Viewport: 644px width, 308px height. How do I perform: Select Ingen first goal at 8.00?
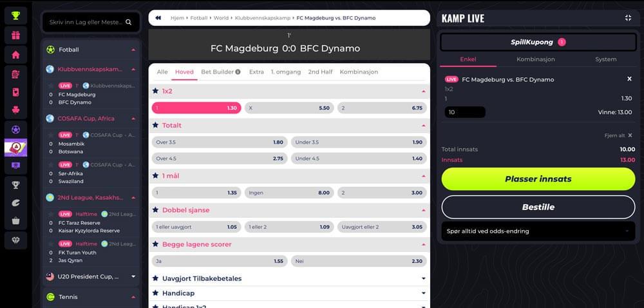[x=289, y=193]
